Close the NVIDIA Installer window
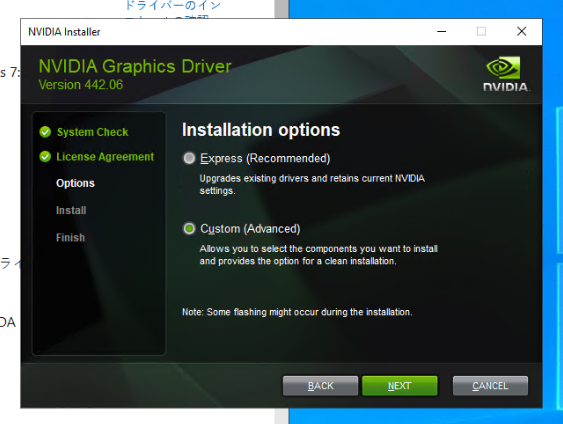The image size is (563, 424). tap(521, 32)
